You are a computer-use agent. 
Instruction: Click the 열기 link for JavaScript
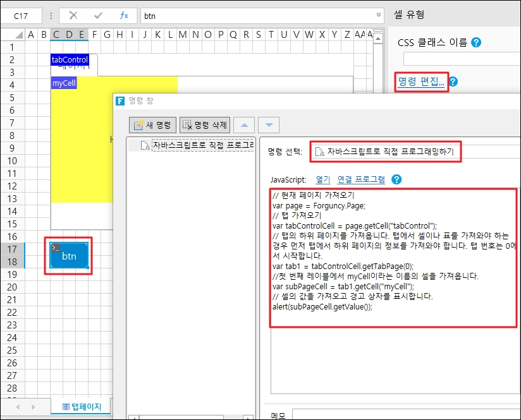coord(322,179)
